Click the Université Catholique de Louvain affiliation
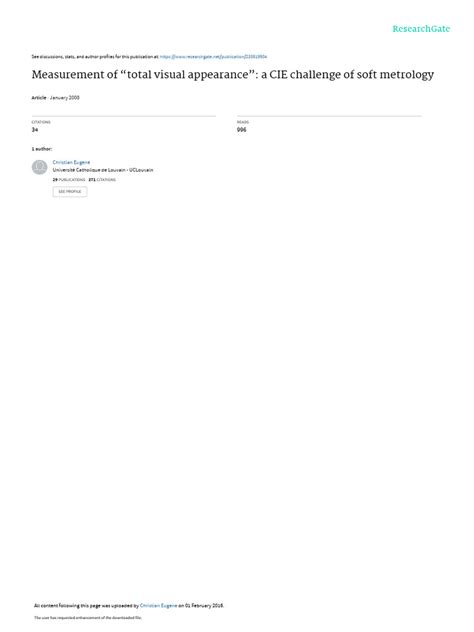The height and width of the screenshot is (632, 474). point(103,170)
